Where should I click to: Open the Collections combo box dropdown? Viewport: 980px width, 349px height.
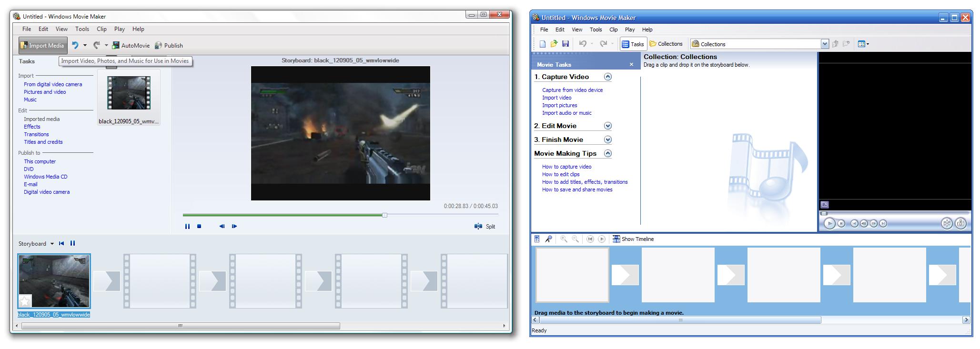click(825, 44)
